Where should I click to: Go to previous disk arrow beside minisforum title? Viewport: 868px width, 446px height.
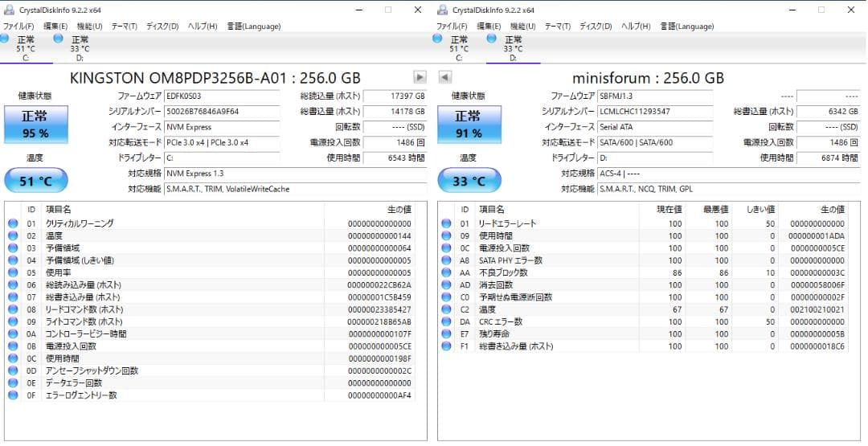pyautogui.click(x=444, y=77)
